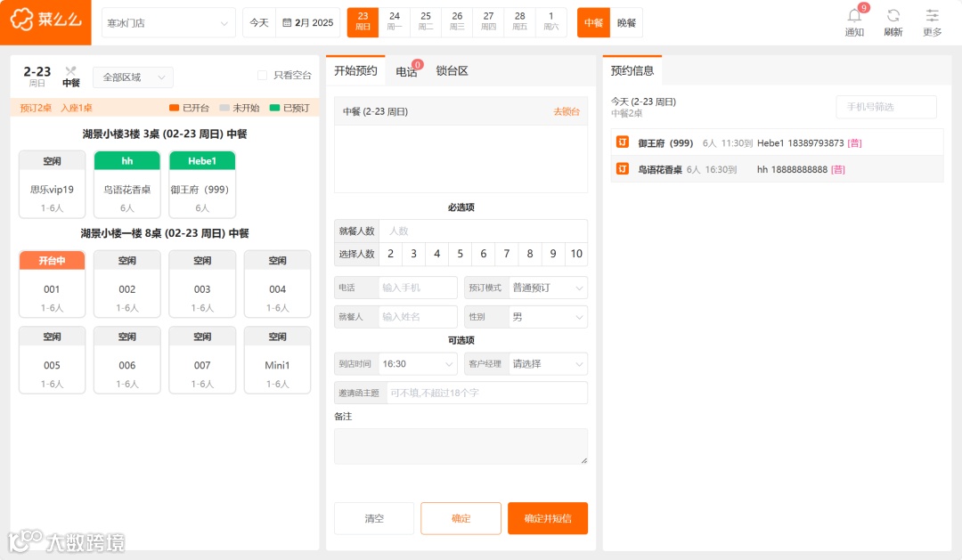Image resolution: width=962 pixels, height=560 pixels.
Task: Click the 去锁台 link
Action: point(567,111)
